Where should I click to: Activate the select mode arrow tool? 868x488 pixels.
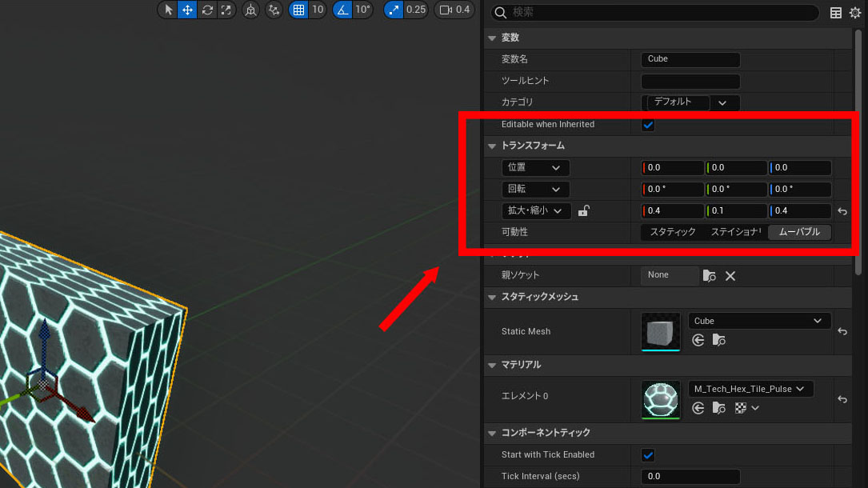point(167,10)
